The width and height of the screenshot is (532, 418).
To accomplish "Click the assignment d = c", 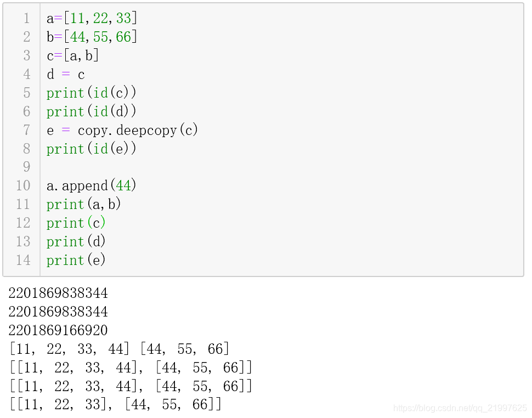I will 66,74.
